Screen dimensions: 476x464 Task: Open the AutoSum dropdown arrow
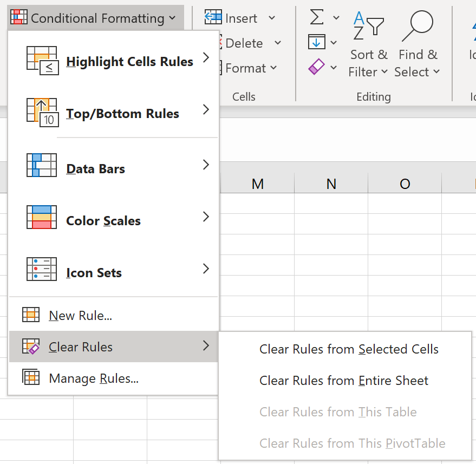[336, 18]
